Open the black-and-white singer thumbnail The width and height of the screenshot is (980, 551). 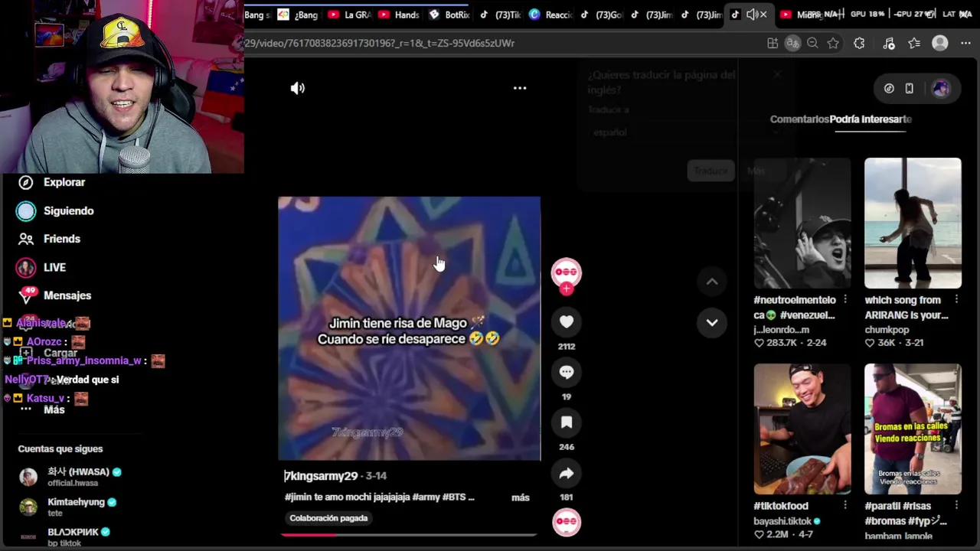coord(802,223)
